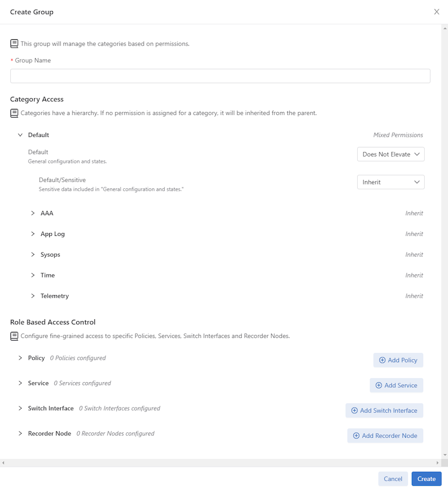
Task: Expand the AAA category
Action: click(33, 213)
